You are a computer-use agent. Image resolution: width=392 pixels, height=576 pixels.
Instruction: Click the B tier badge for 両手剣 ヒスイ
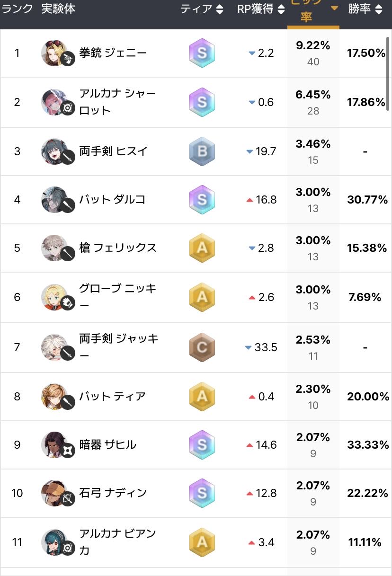click(202, 151)
